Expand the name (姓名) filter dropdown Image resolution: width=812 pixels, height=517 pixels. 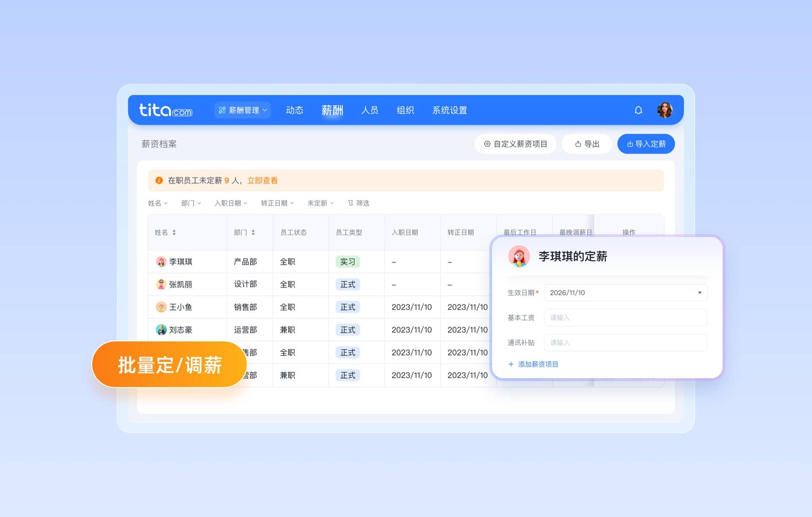click(158, 203)
